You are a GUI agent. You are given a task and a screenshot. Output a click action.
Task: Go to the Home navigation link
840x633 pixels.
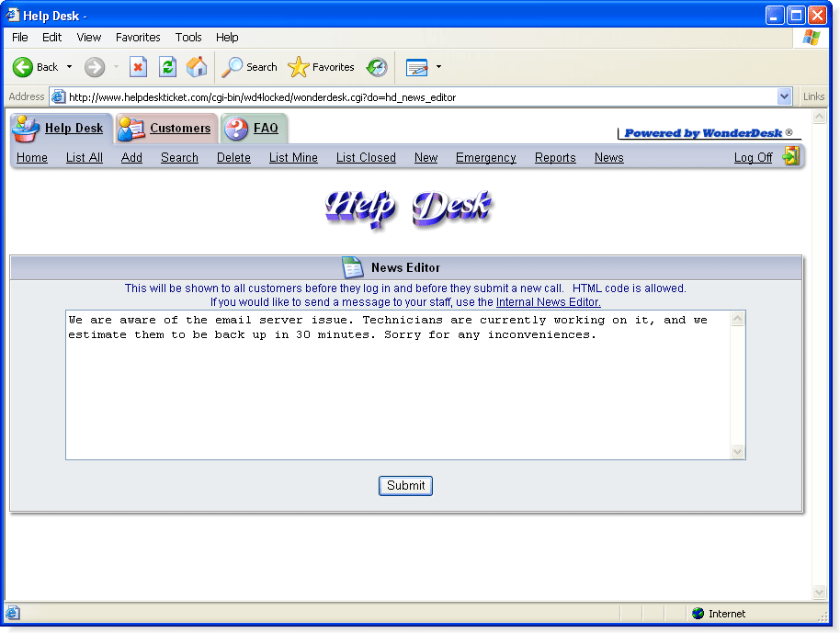point(31,157)
